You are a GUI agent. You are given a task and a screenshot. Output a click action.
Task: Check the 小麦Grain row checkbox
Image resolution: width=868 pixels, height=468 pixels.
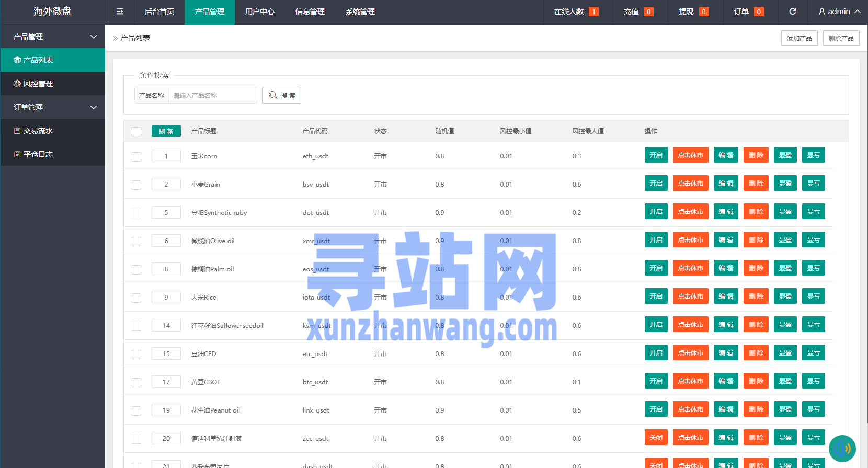tap(136, 185)
